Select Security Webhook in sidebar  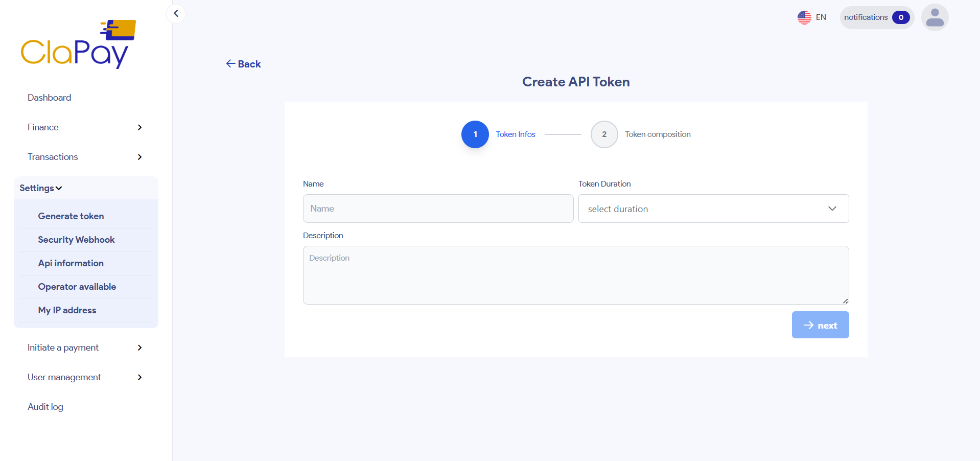pos(76,239)
